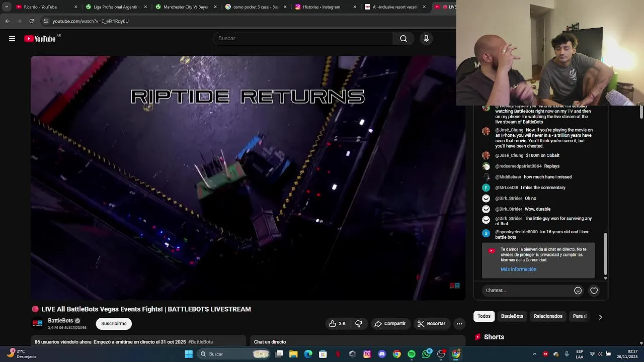Show hidden system tray icons chevron
This screenshot has height=362, width=644.
click(x=534, y=354)
